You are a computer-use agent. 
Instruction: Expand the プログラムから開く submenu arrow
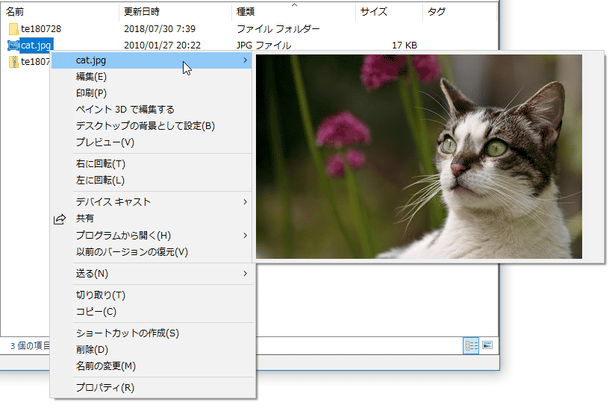[x=245, y=235]
